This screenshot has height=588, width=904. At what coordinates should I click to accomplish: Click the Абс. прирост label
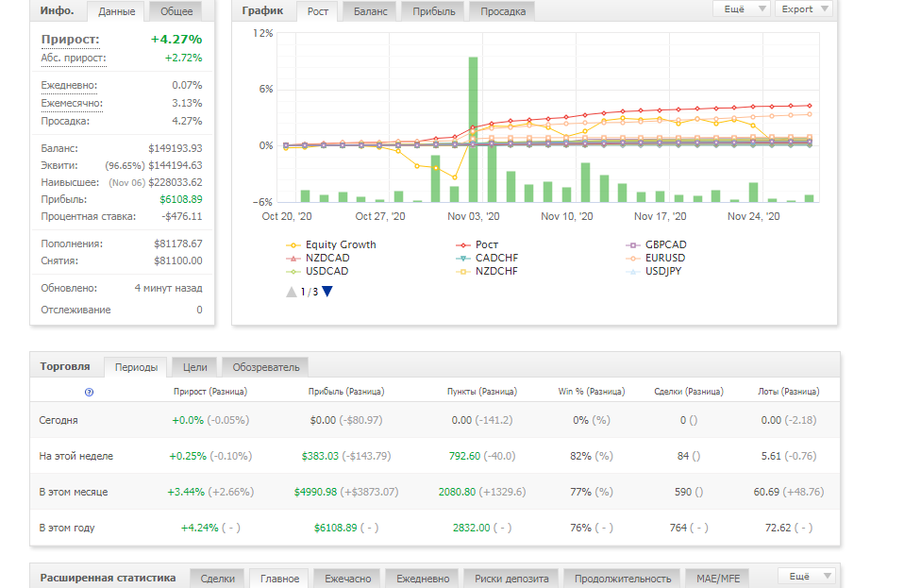74,59
